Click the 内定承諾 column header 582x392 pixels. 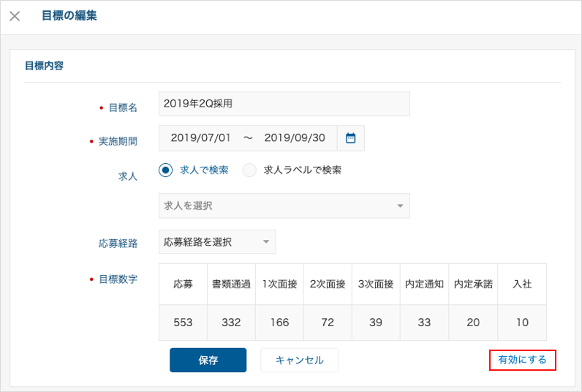(x=473, y=284)
